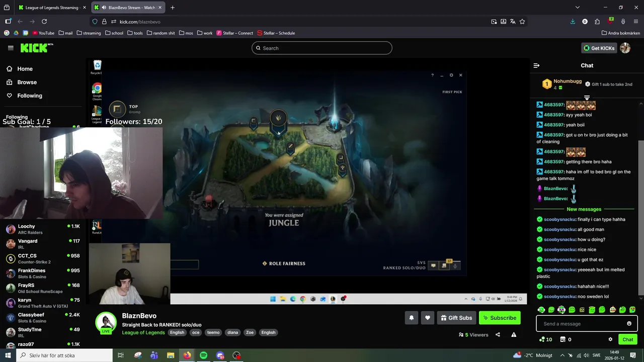Image resolution: width=644 pixels, height=362 pixels.
Task: Click the Gift Subs button
Action: point(456,318)
